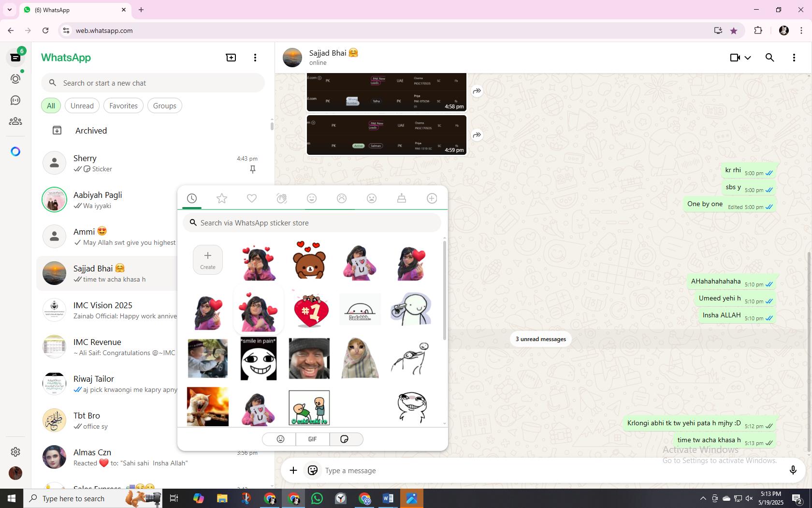Viewport: 812px width, 508px height.
Task: Open the Status icon in sidebar
Action: tap(15, 79)
